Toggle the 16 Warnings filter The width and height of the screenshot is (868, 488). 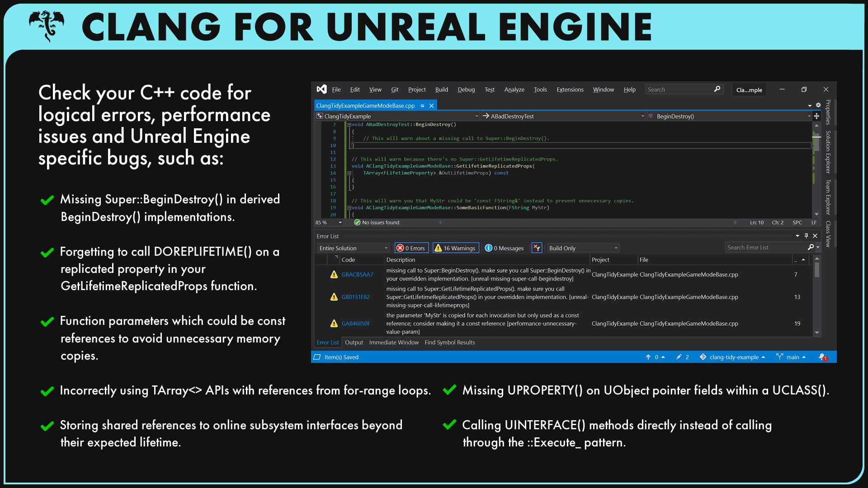455,248
